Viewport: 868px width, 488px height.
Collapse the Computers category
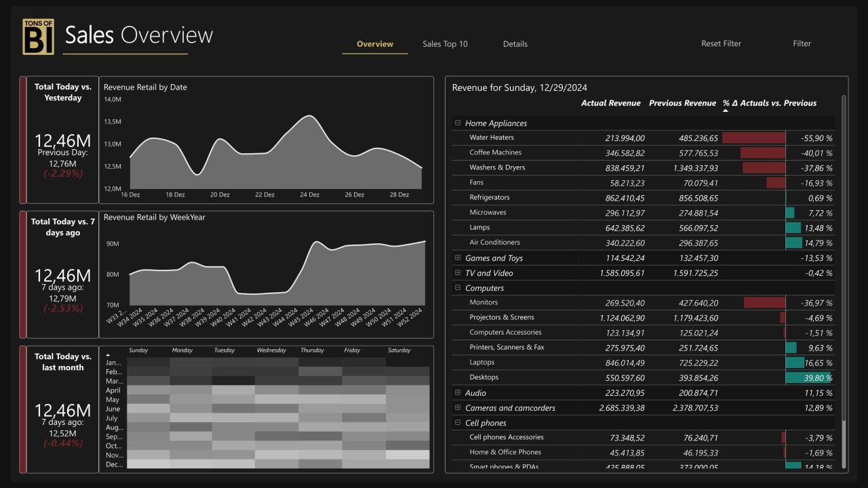point(458,288)
